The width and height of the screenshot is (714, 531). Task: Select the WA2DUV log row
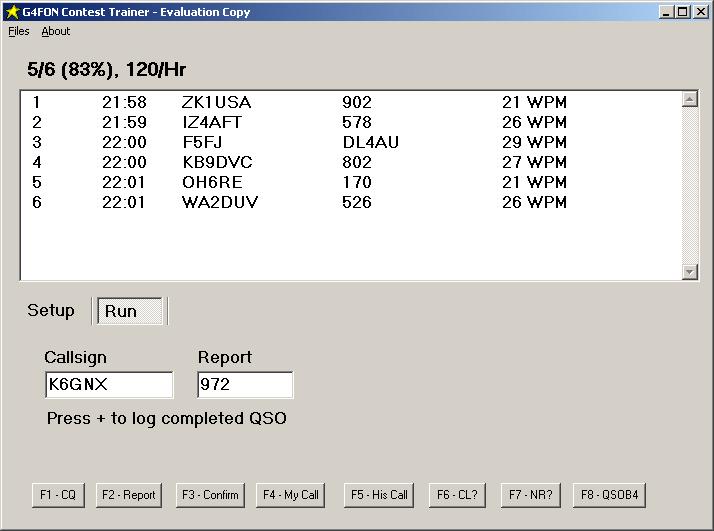220,202
